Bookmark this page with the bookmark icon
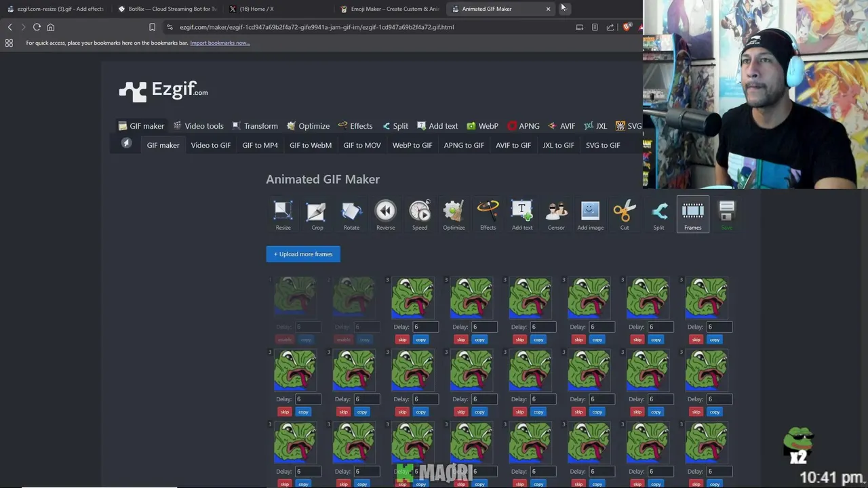 coord(152,27)
